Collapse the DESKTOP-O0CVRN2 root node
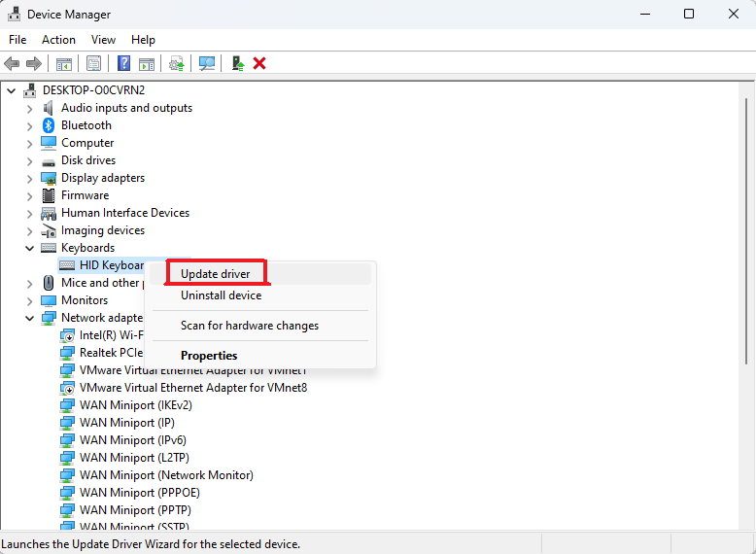This screenshot has width=756, height=554. [12, 90]
